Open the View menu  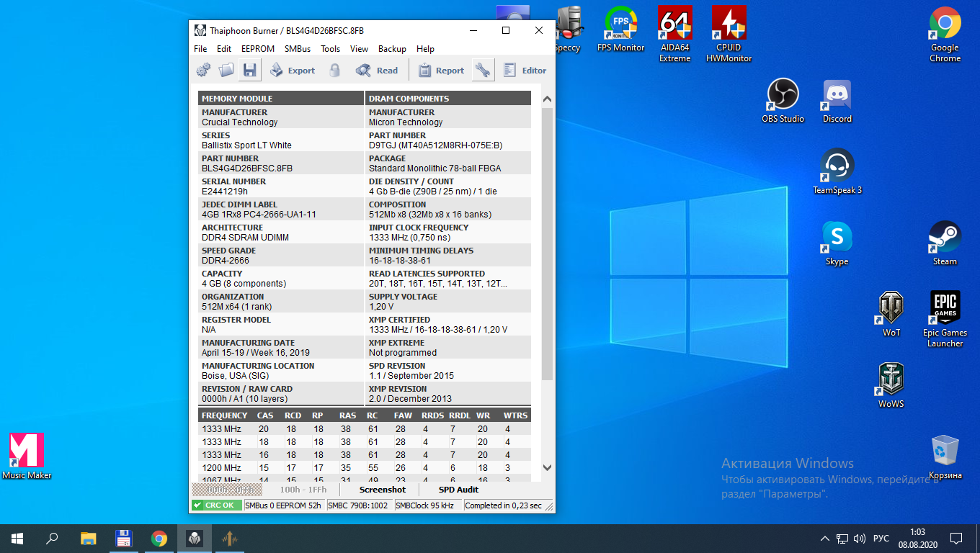(359, 49)
